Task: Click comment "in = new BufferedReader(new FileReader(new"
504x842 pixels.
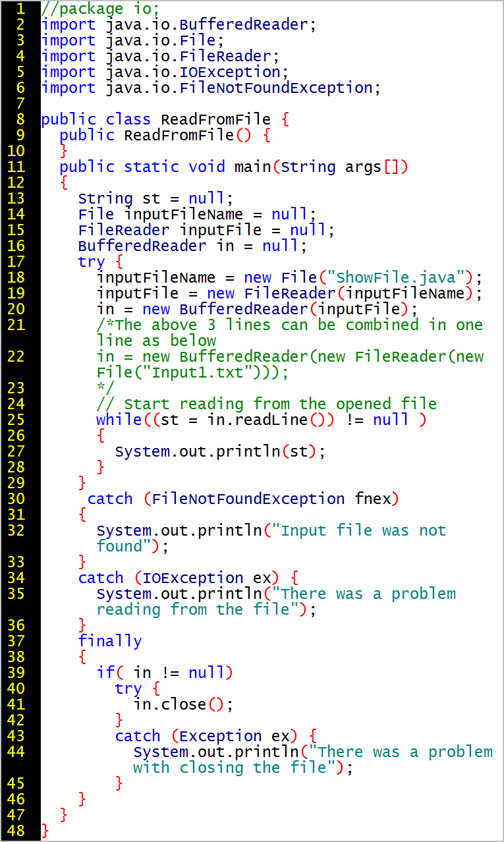Action: (290, 357)
